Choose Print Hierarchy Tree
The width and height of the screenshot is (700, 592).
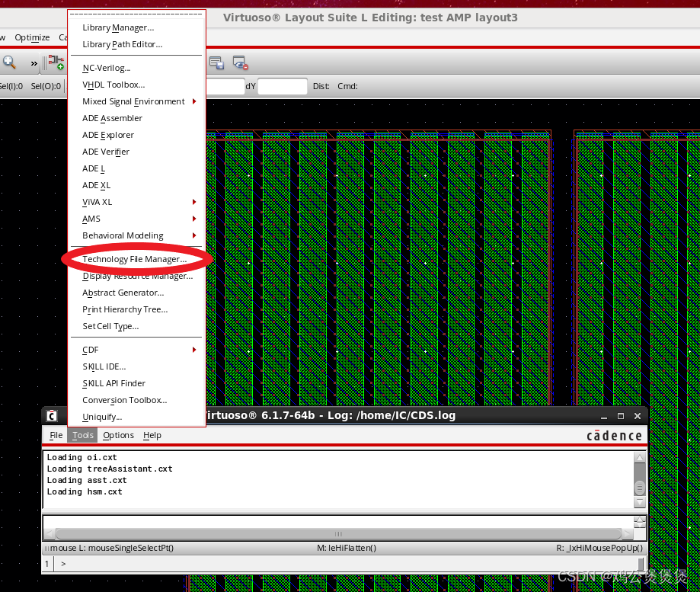(125, 309)
